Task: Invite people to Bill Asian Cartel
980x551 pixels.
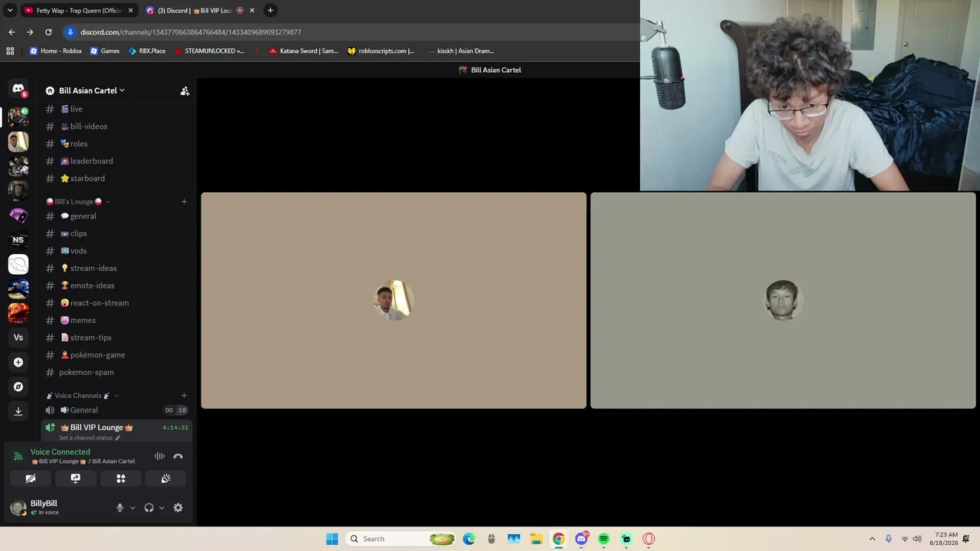Action: pos(185,90)
